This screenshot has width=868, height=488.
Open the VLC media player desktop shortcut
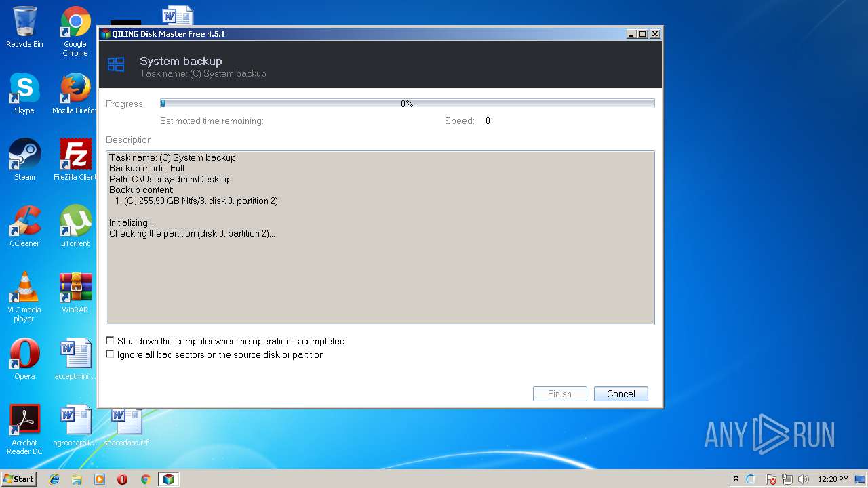(x=24, y=298)
